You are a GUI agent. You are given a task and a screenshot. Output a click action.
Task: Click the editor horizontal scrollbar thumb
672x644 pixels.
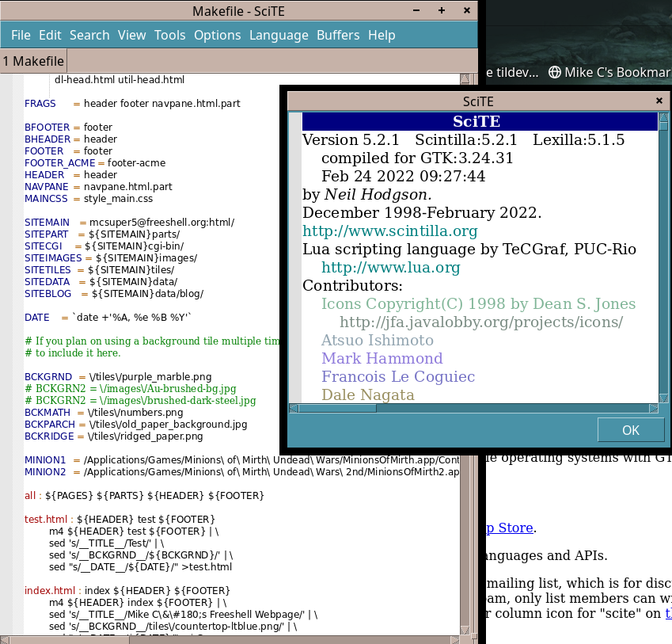click(x=70, y=640)
